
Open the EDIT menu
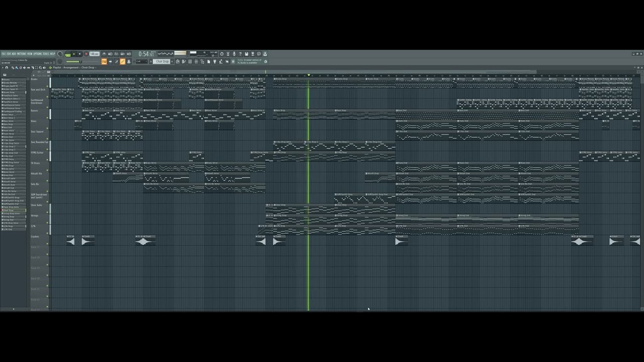point(9,54)
